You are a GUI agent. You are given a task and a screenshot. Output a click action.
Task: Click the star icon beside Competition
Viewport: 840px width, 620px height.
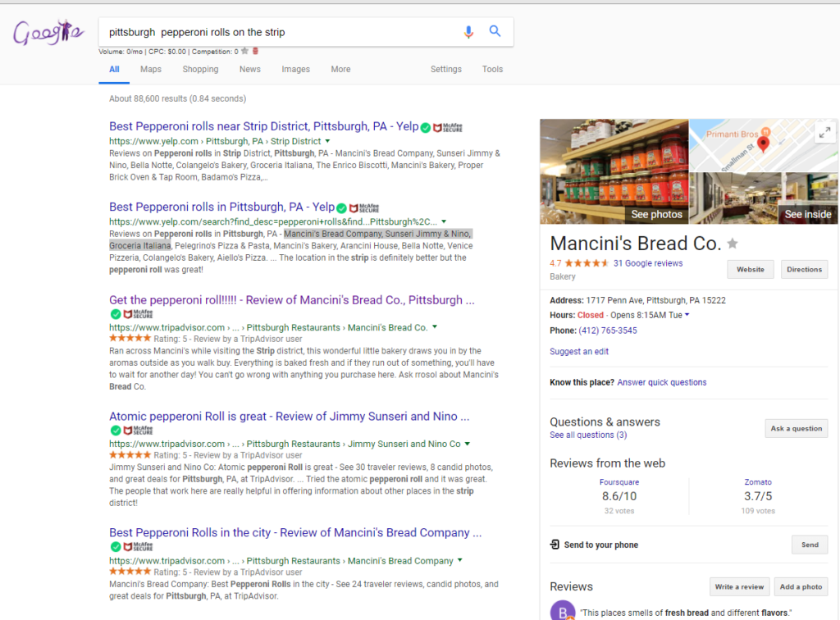pyautogui.click(x=244, y=52)
